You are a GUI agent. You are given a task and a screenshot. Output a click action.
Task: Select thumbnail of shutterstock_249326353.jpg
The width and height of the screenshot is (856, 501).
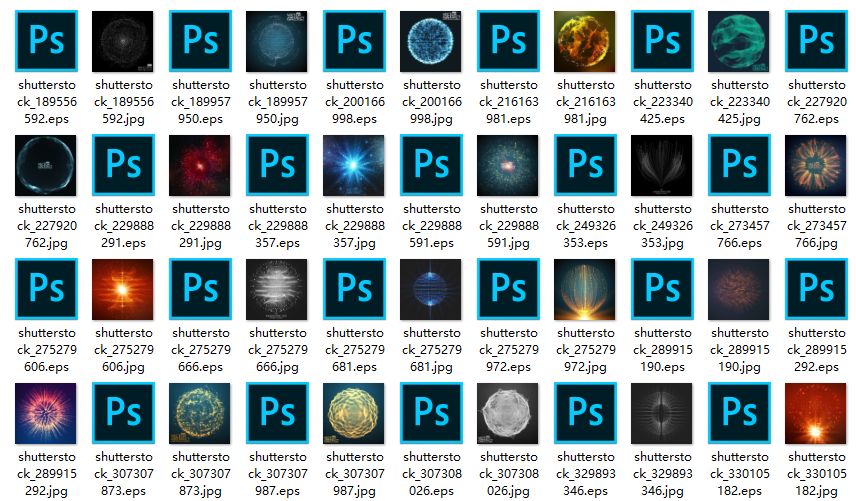point(662,165)
